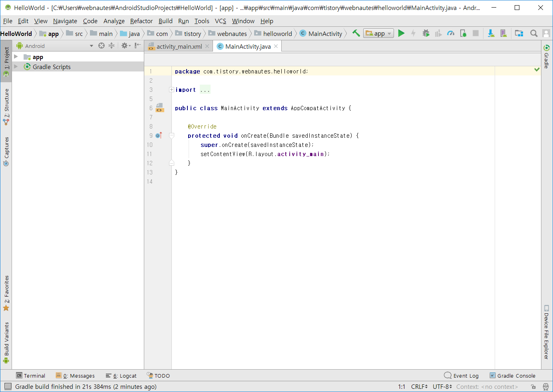Click the Context no context status entry
Screen dimensions: 553x392
pyautogui.click(x=487, y=386)
